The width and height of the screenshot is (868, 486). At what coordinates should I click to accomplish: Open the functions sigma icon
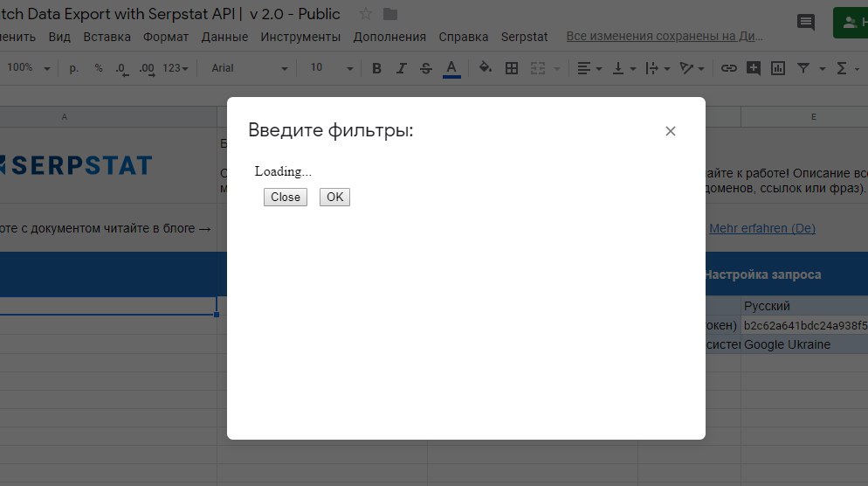point(842,68)
